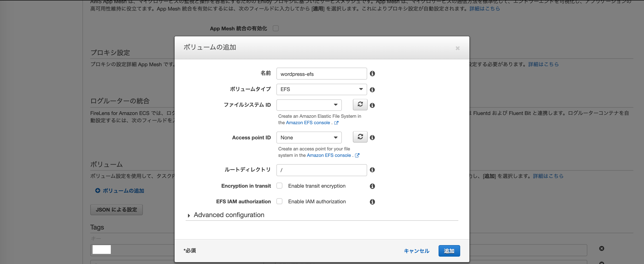Check App Mesh 統合の有効化
Screen dimensions: 644x264
click(x=276, y=29)
